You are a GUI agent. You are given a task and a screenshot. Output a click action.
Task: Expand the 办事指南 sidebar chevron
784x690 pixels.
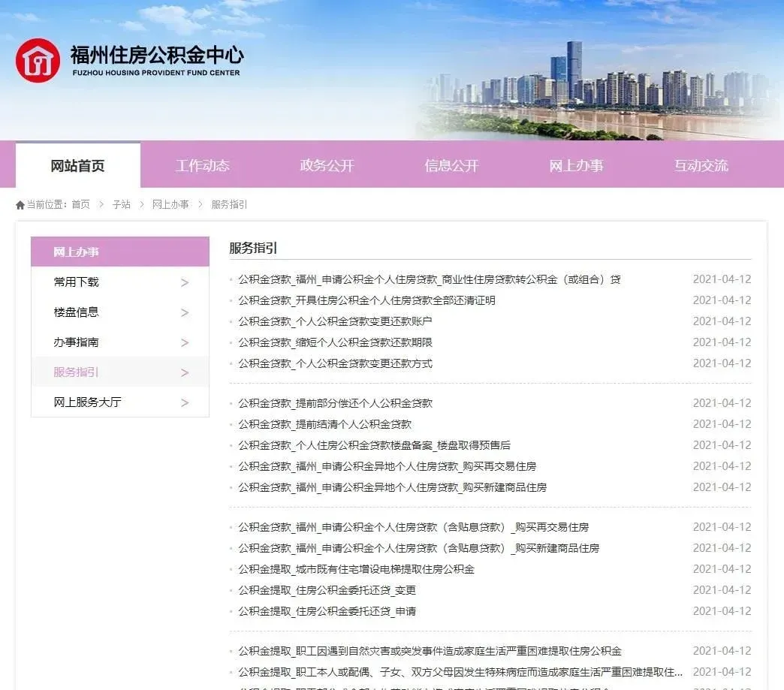point(184,342)
